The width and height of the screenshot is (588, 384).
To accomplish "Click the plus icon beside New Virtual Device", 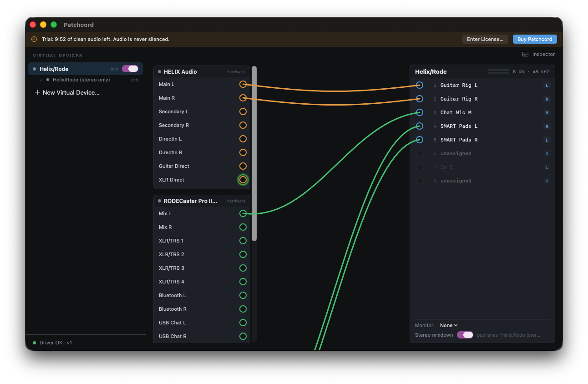I will tap(37, 92).
